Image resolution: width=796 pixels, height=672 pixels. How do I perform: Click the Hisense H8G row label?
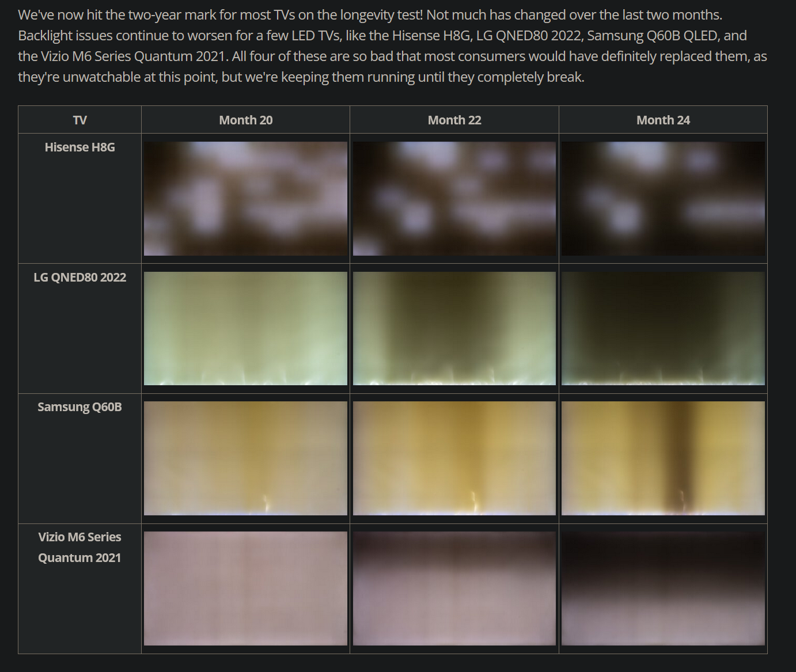point(79,147)
